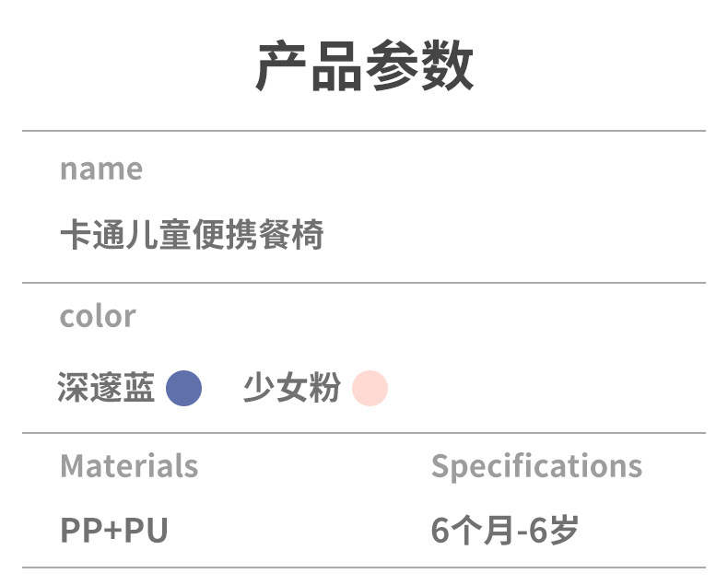Click the 卡通 characters starting the product name
Viewport: 728px width, 585px height.
(92, 235)
